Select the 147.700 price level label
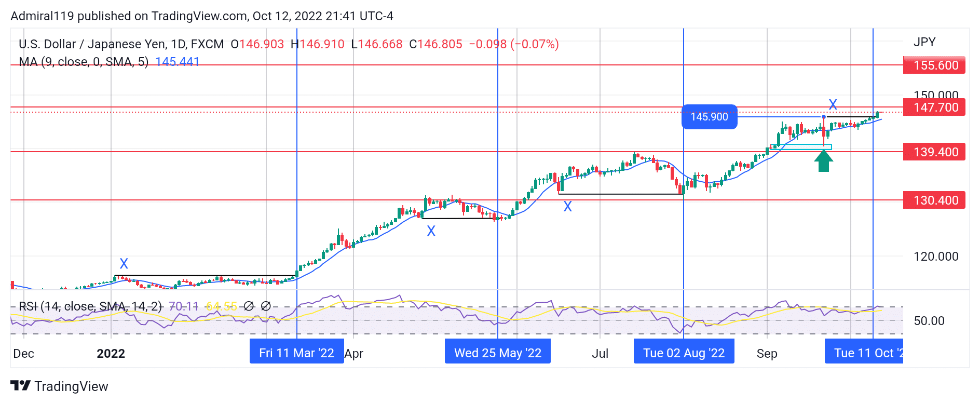 934,107
